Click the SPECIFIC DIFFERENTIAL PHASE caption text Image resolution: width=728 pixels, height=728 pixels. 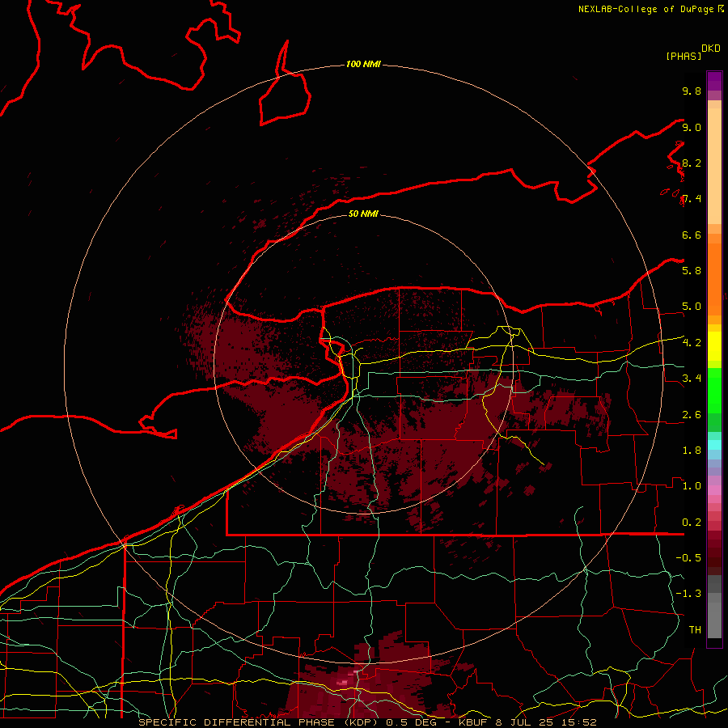236,722
